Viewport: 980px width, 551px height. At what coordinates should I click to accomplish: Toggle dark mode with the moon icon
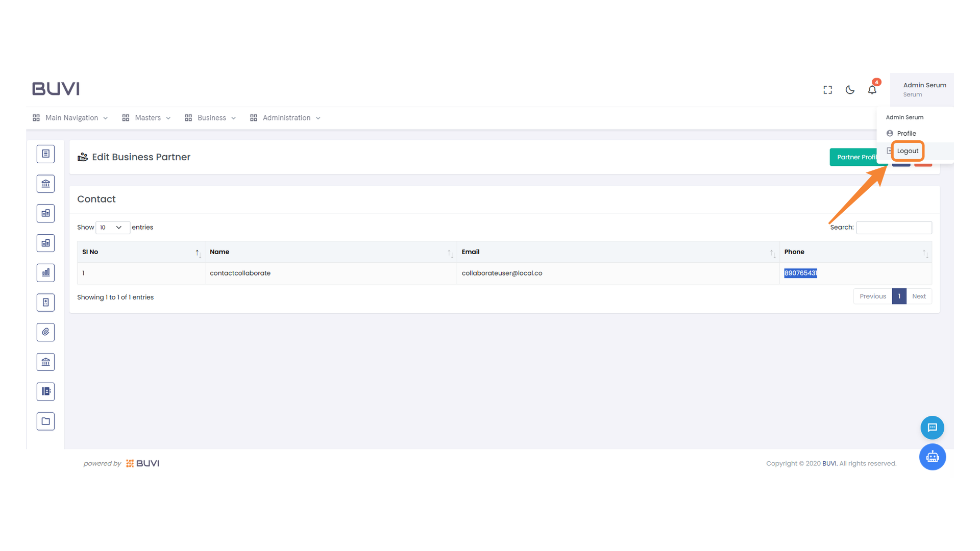(x=849, y=89)
